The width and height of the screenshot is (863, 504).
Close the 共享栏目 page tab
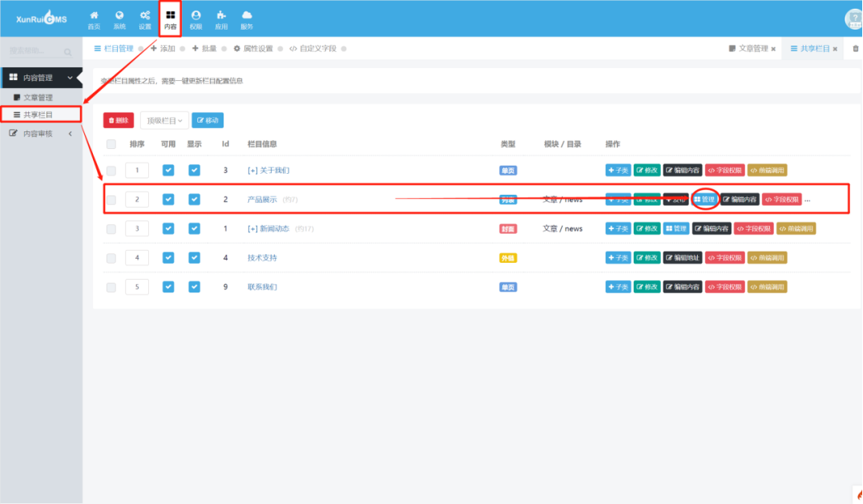coord(835,49)
